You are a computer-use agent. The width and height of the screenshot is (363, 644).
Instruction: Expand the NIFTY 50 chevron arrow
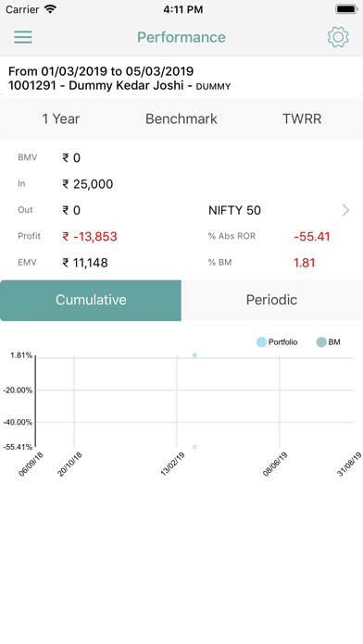coord(345,210)
